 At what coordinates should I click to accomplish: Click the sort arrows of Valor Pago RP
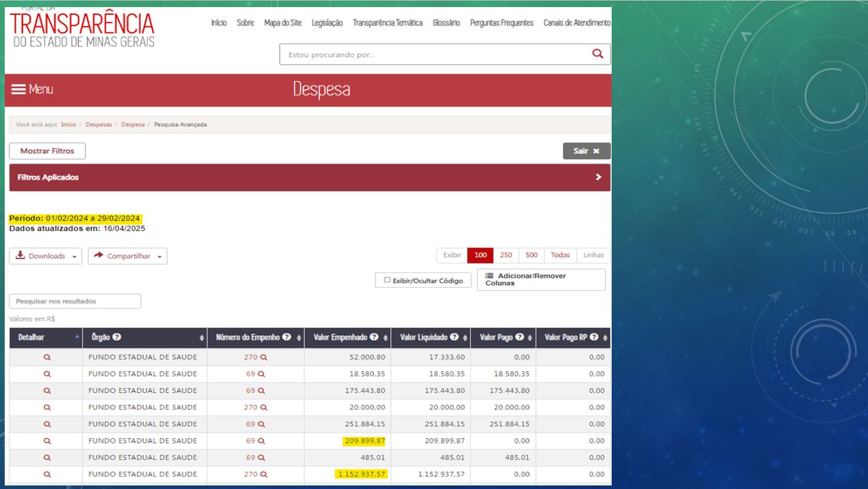pyautogui.click(x=605, y=338)
